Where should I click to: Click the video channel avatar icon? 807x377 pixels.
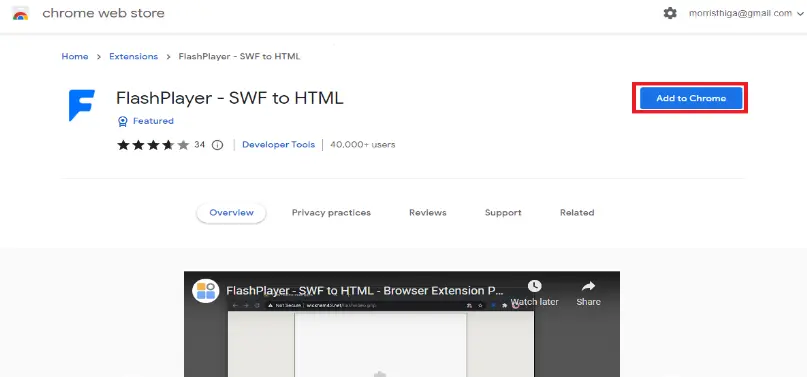pos(206,291)
